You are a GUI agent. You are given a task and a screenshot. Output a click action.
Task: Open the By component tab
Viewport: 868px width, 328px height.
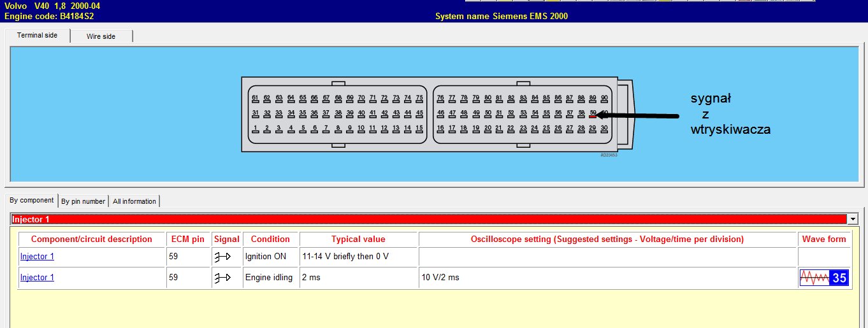click(31, 201)
